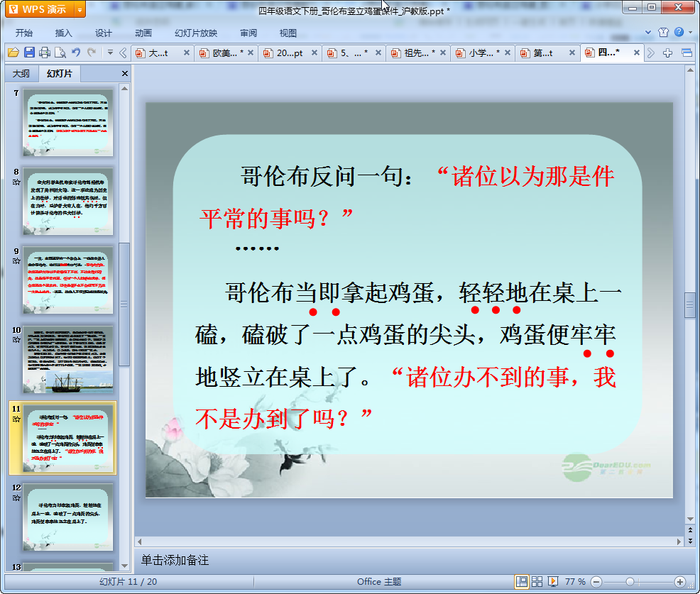Create a new document tab with plus icon
Screen dimensions: 700x594
point(667,53)
